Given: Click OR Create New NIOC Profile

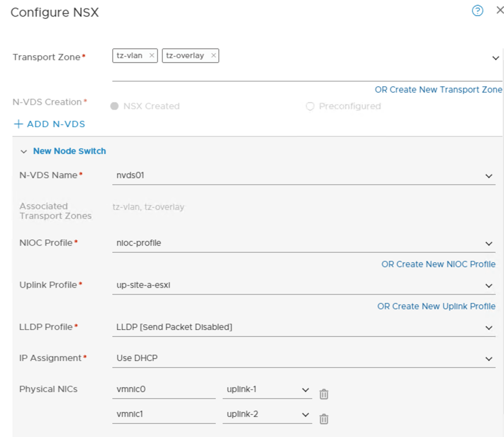Looking at the screenshot, I should pyautogui.click(x=438, y=264).
